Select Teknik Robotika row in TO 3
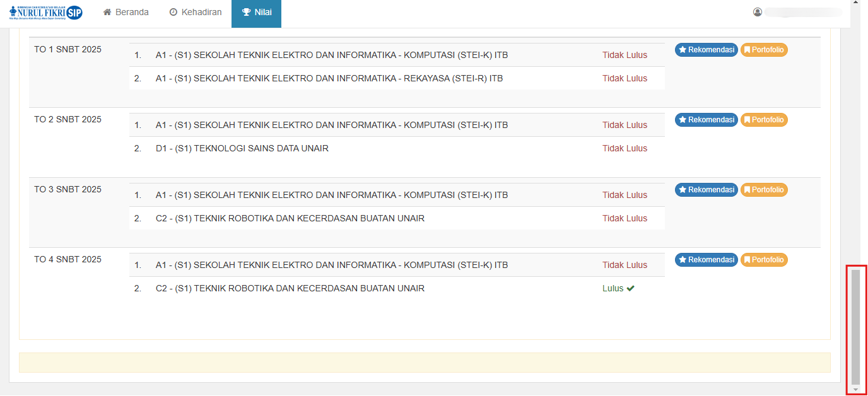868x396 pixels. click(290, 219)
